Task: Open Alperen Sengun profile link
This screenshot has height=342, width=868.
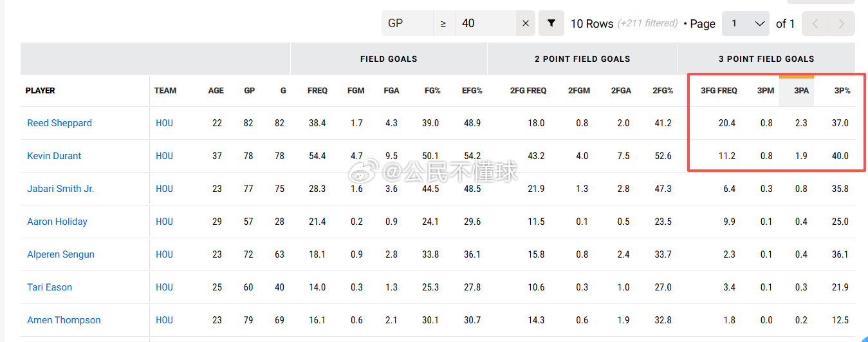Action: 60,254
